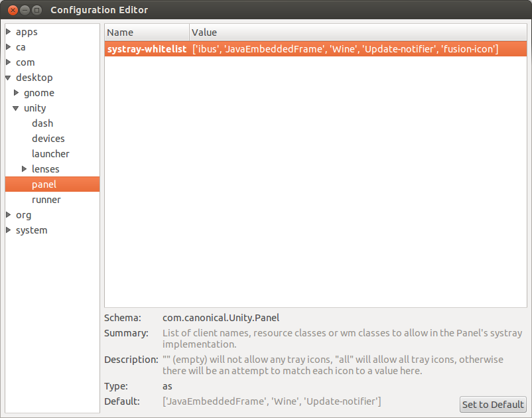Expand the org node arrow
Viewport: 532px width, 418px height.
(9, 215)
